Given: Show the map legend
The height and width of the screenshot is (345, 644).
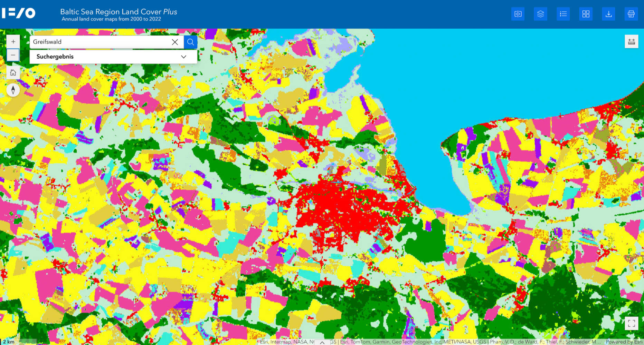Looking at the screenshot, I should coord(563,14).
